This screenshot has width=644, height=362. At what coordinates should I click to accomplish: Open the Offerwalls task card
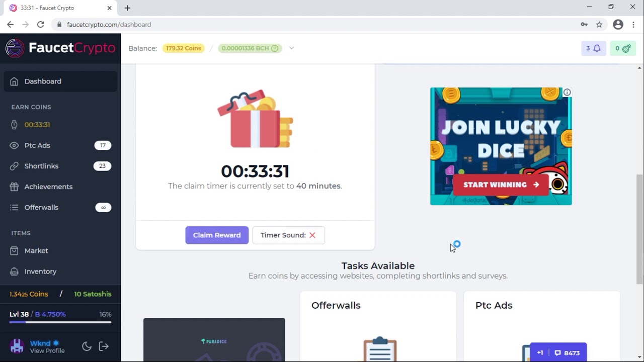coord(378,326)
